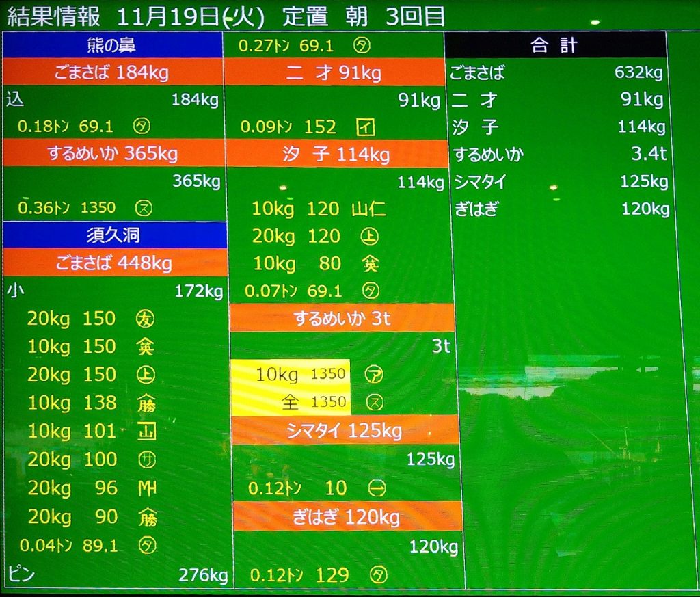
Task: Open the 須久洞 blue section header
Action: pos(113,235)
